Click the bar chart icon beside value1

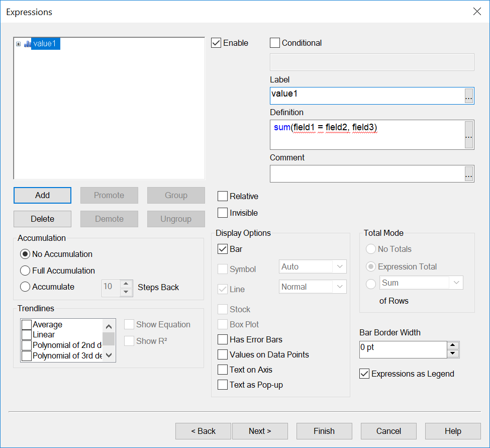click(28, 44)
